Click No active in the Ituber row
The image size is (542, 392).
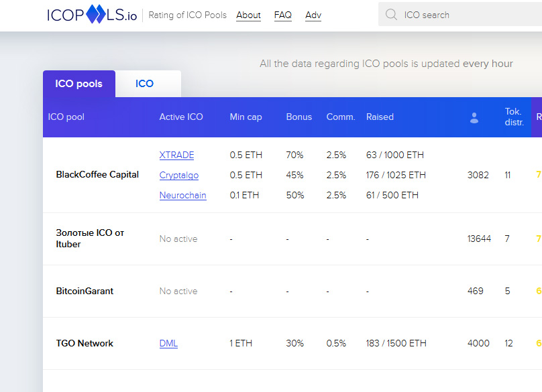coord(178,239)
